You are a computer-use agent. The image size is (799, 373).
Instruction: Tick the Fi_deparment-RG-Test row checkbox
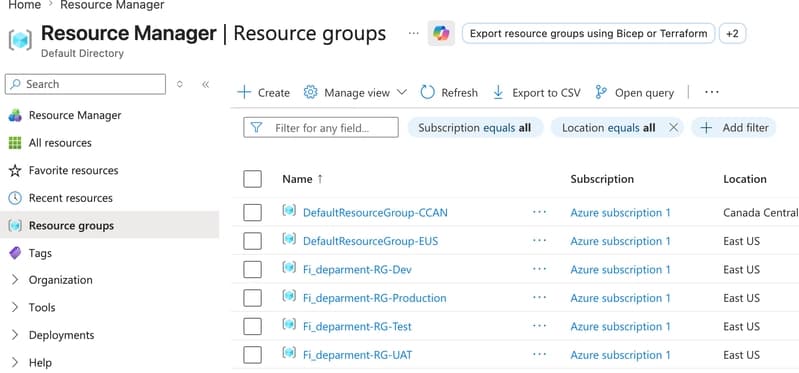coord(252,327)
